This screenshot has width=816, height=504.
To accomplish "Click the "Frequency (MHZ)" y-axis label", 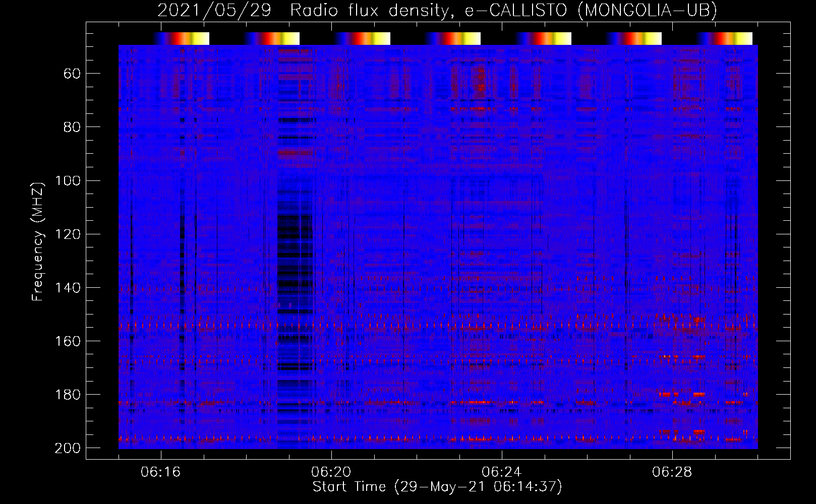I will pos(38,241).
